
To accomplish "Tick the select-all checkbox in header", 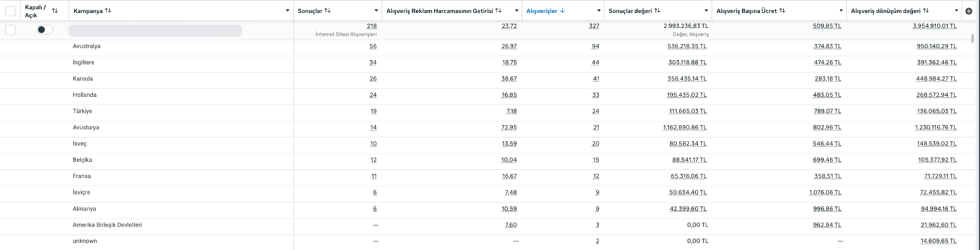I will pyautogui.click(x=10, y=10).
